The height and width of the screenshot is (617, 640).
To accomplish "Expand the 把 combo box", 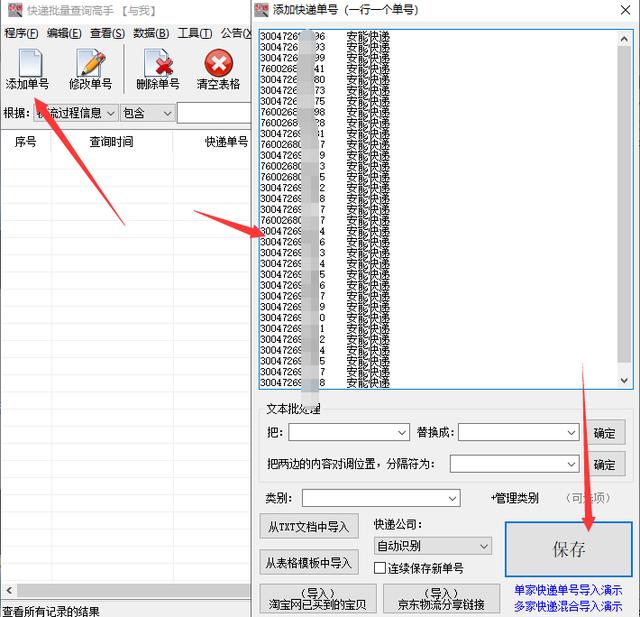I will [402, 433].
